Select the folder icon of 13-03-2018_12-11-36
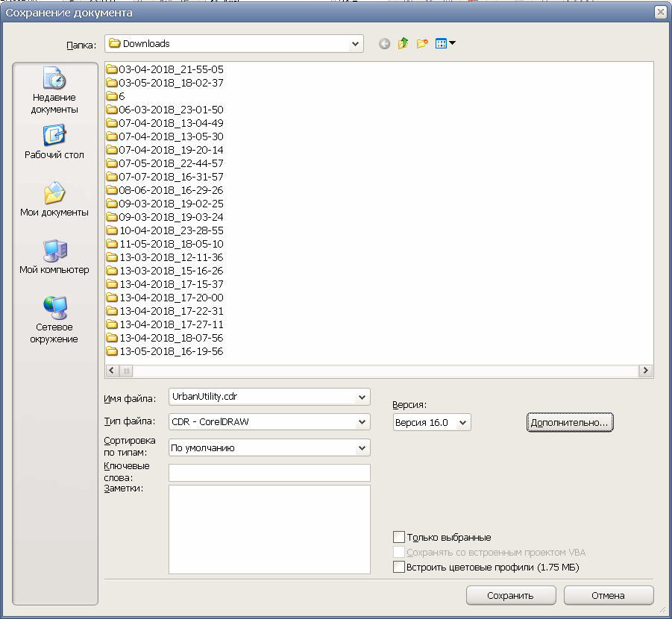672x619 pixels. point(112,257)
